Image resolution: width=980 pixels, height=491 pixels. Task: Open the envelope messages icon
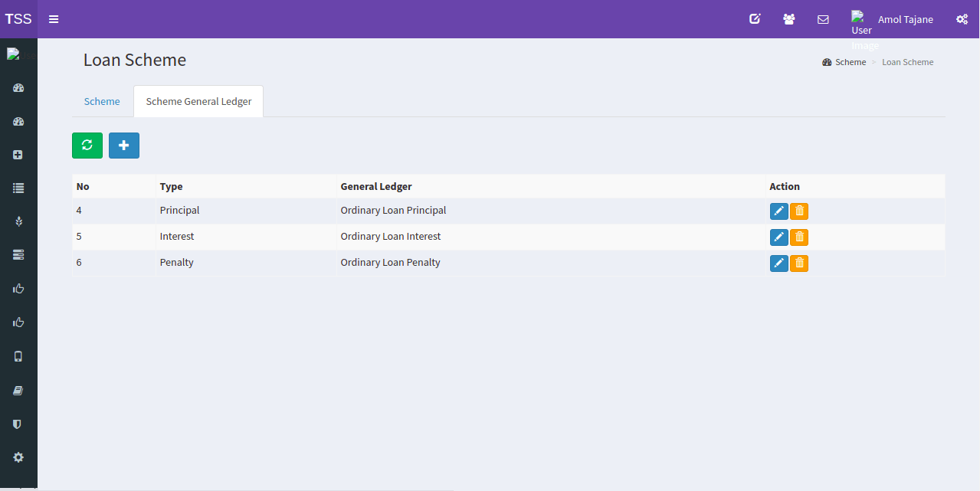(x=823, y=19)
